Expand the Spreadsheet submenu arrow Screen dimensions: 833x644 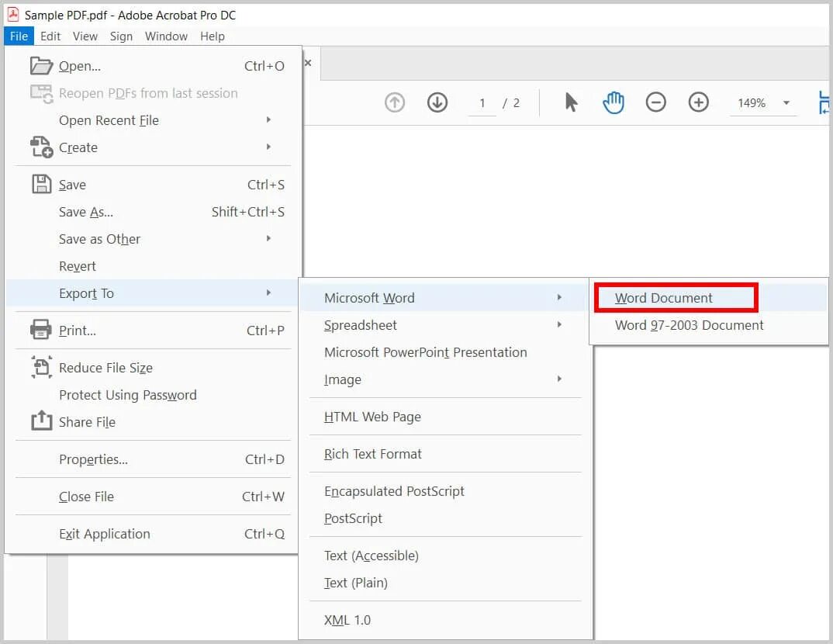tap(559, 324)
